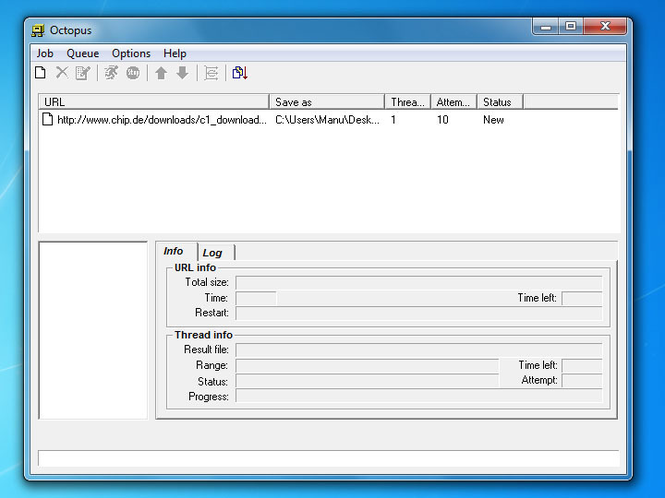Click the attempts value 10
This screenshot has height=498, width=665.
(x=442, y=120)
